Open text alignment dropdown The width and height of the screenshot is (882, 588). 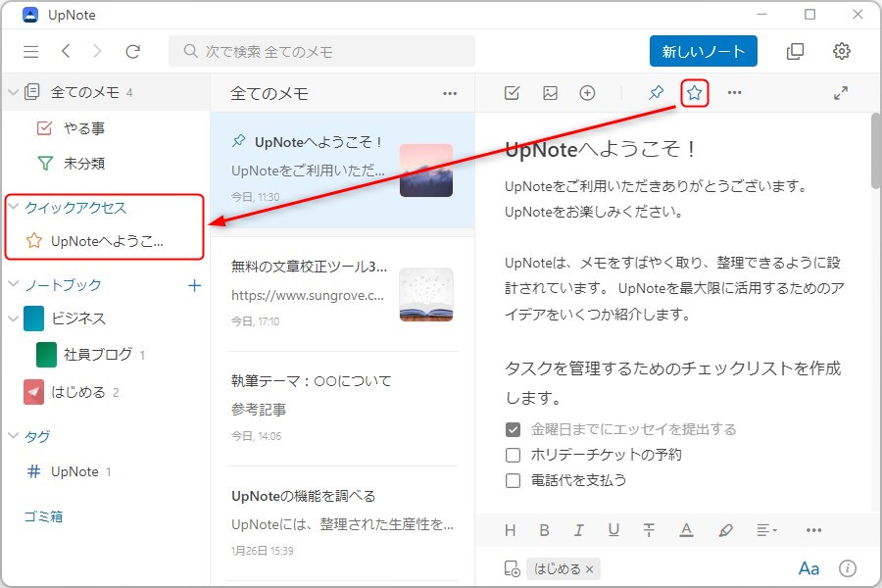(x=766, y=530)
